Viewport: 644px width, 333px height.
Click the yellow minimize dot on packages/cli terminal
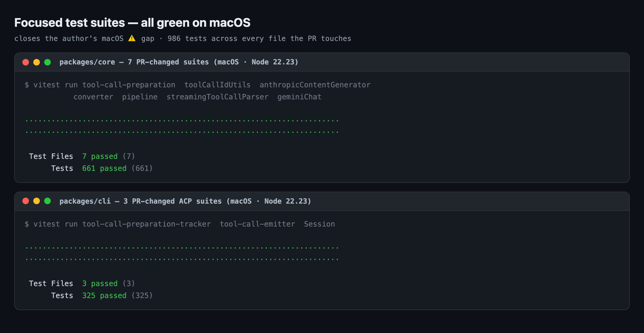click(37, 201)
